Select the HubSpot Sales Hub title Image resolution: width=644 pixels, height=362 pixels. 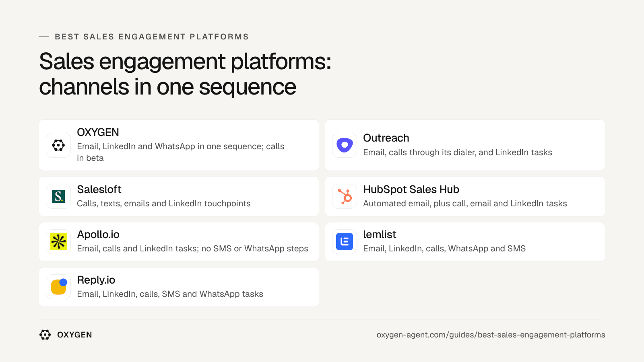[x=411, y=189]
